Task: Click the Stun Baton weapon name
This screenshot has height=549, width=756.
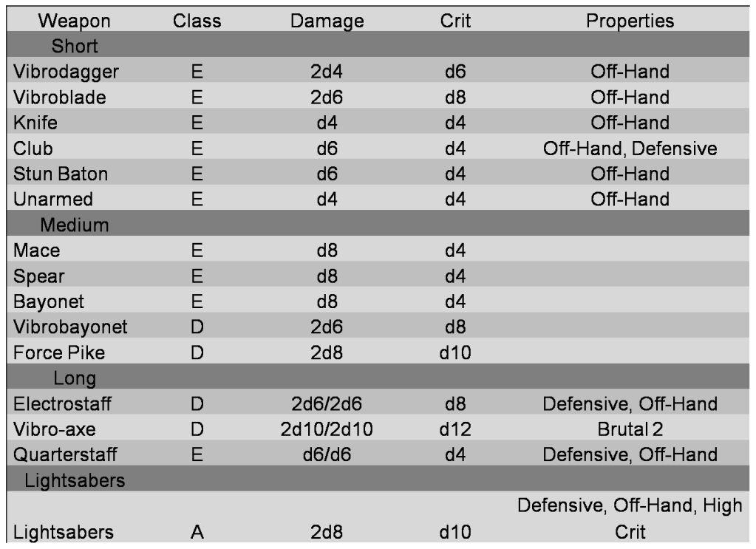Action: pyautogui.click(x=61, y=174)
